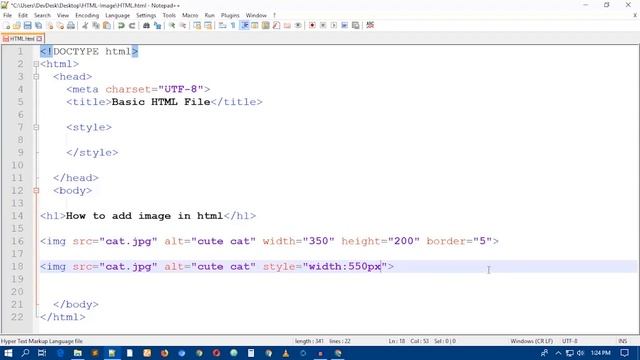The height and width of the screenshot is (360, 640).
Task: Click the UTF-8 encoding status bar entry
Action: [570, 341]
